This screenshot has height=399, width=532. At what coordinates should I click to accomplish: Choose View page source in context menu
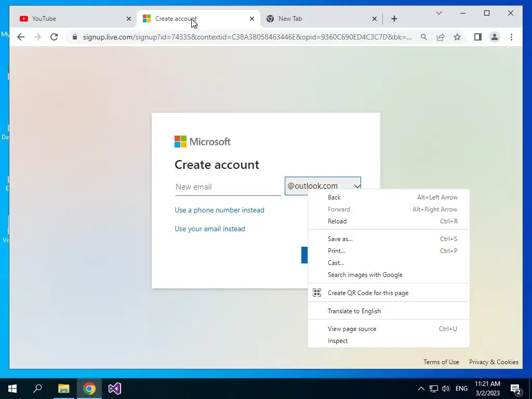tap(389, 329)
